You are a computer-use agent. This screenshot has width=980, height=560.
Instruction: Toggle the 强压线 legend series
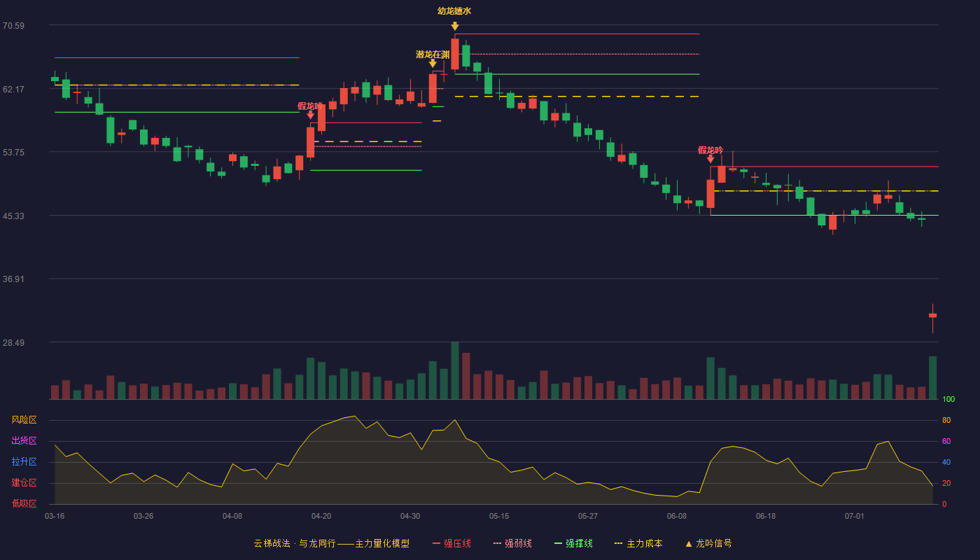coord(451,543)
